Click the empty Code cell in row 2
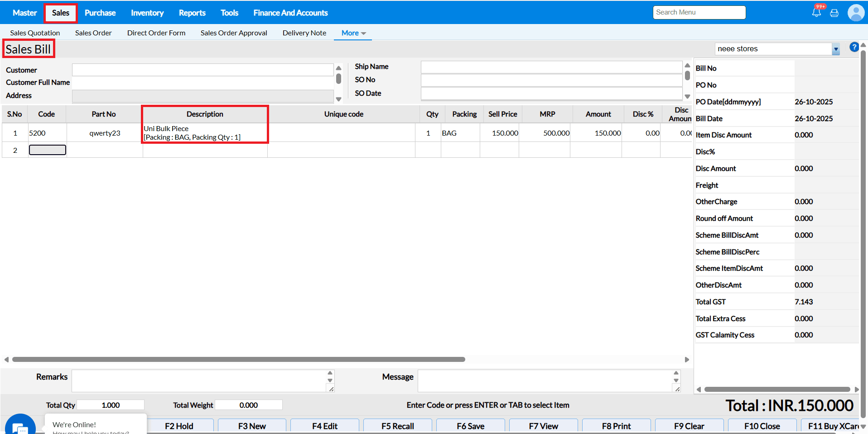Screen dimensions: 868x434 click(x=48, y=150)
